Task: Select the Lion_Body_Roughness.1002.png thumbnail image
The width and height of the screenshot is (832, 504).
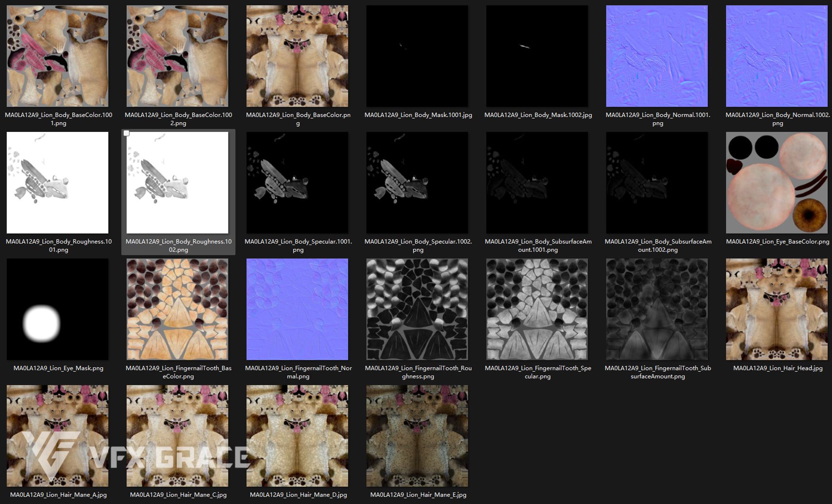Action: click(x=177, y=183)
